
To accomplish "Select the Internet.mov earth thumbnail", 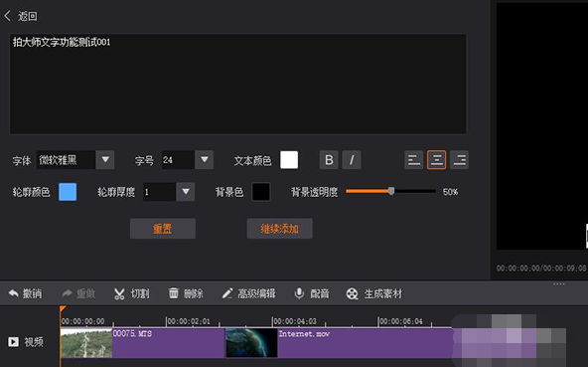I will coord(251,343).
